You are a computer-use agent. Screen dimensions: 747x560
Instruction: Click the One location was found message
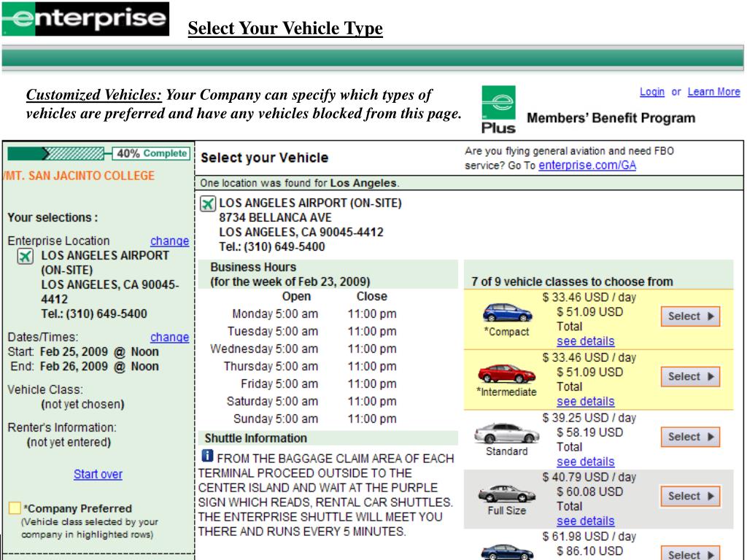pyautogui.click(x=300, y=183)
